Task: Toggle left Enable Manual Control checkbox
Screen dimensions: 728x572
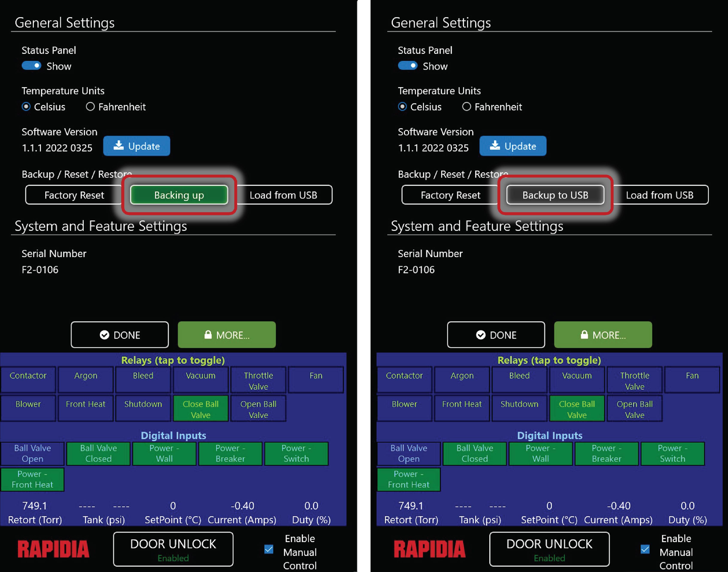Action: [269, 549]
